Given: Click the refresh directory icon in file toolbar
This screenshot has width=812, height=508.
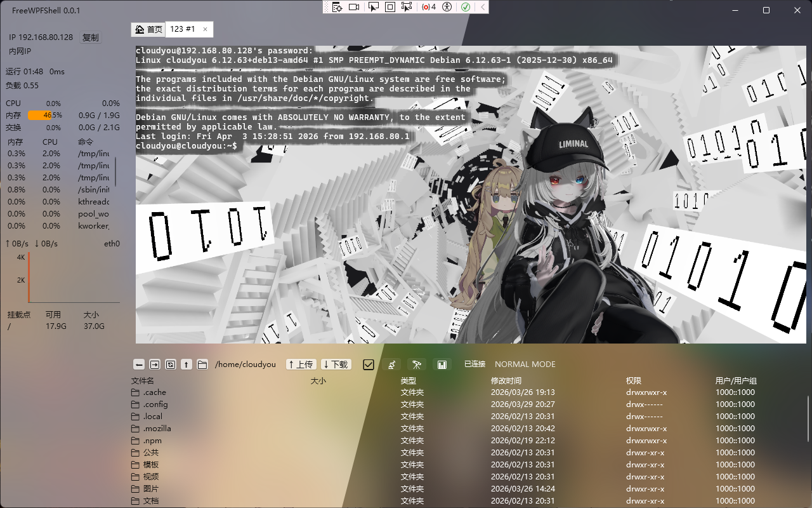Looking at the screenshot, I should coord(171,364).
